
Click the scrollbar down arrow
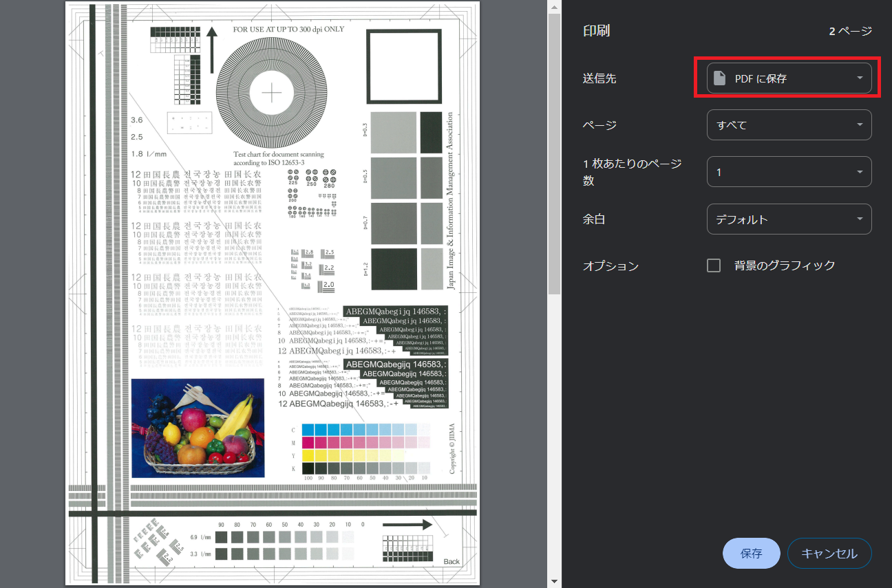pyautogui.click(x=553, y=581)
